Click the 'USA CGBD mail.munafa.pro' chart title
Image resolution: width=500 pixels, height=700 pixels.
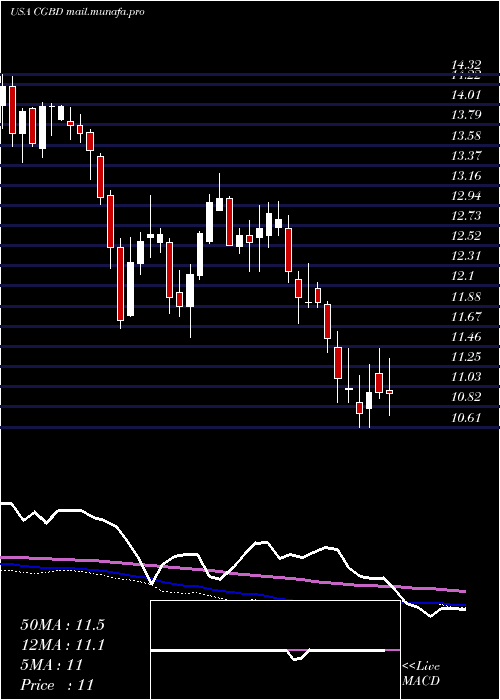(x=77, y=12)
